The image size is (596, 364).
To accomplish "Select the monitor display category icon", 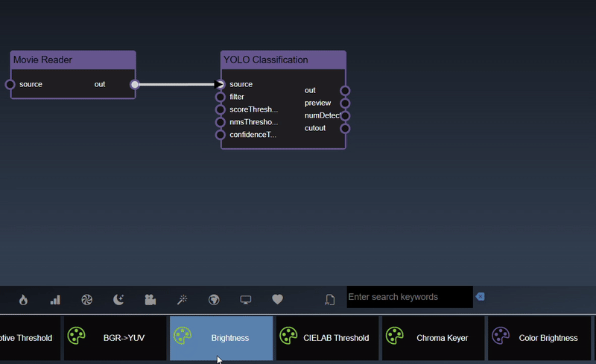I will click(246, 300).
